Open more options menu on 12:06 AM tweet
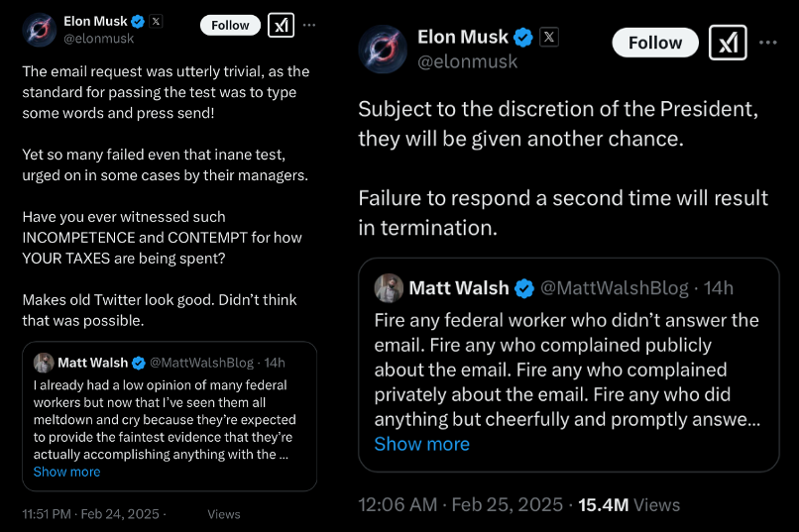 (x=768, y=43)
